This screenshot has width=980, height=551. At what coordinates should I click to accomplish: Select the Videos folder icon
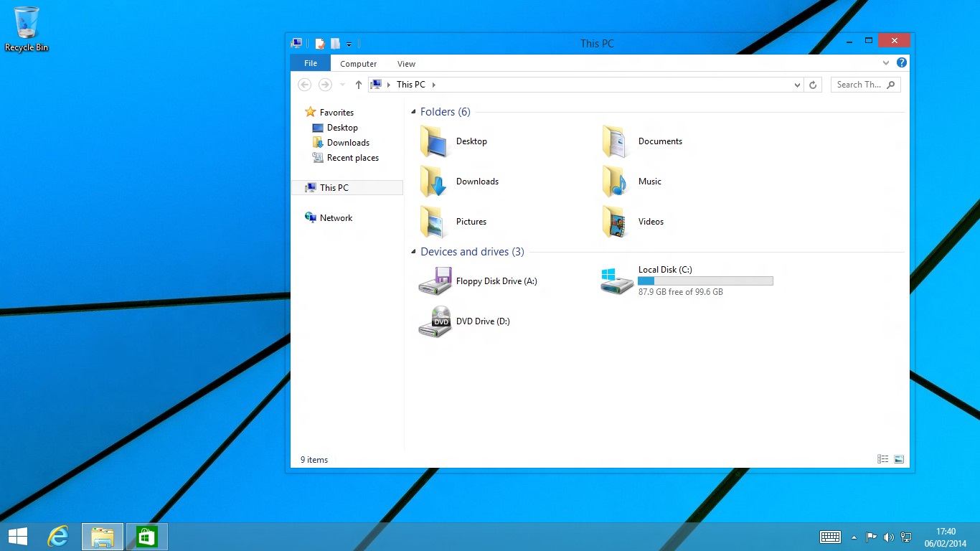(x=616, y=222)
